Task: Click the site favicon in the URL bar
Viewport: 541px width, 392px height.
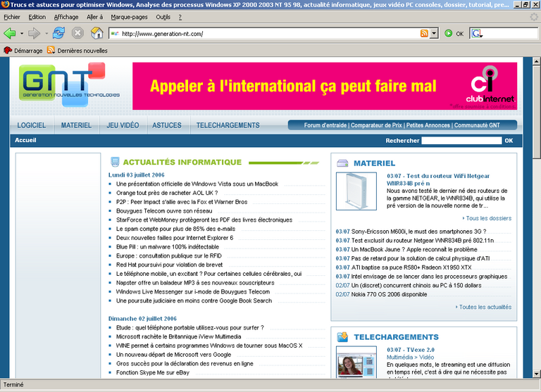Action: click(x=115, y=34)
